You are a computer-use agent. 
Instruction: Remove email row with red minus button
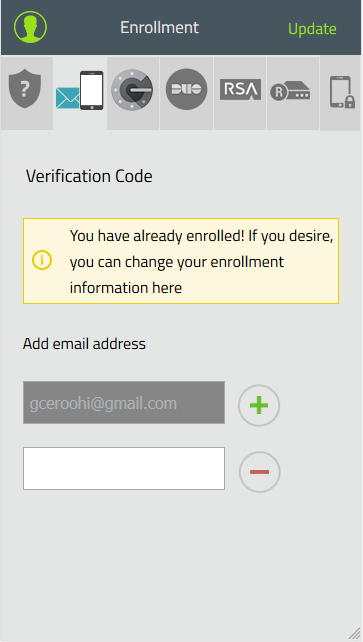click(259, 472)
